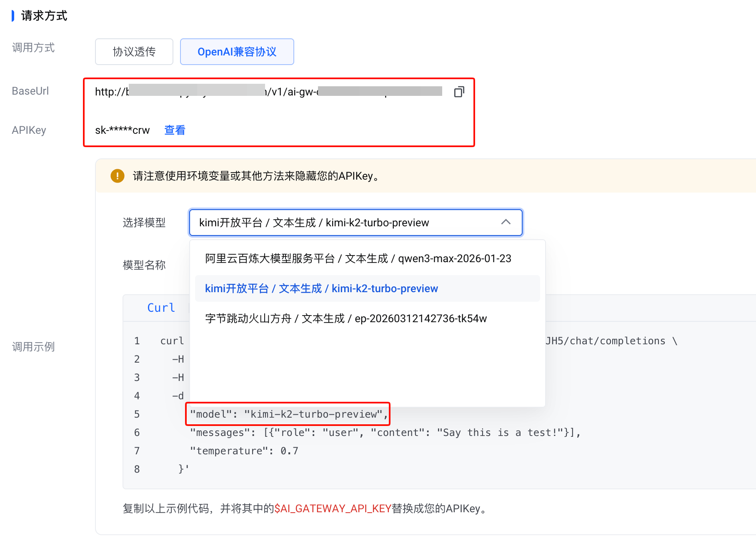Click 查看 to reveal the APIKey
Image resolution: width=756 pixels, height=541 pixels.
click(175, 130)
